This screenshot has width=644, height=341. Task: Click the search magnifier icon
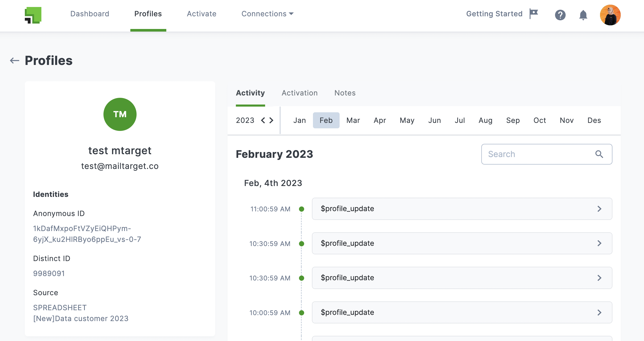[x=599, y=154]
